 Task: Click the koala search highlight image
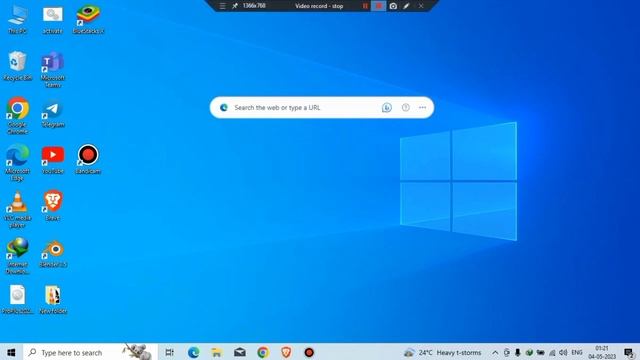(138, 351)
